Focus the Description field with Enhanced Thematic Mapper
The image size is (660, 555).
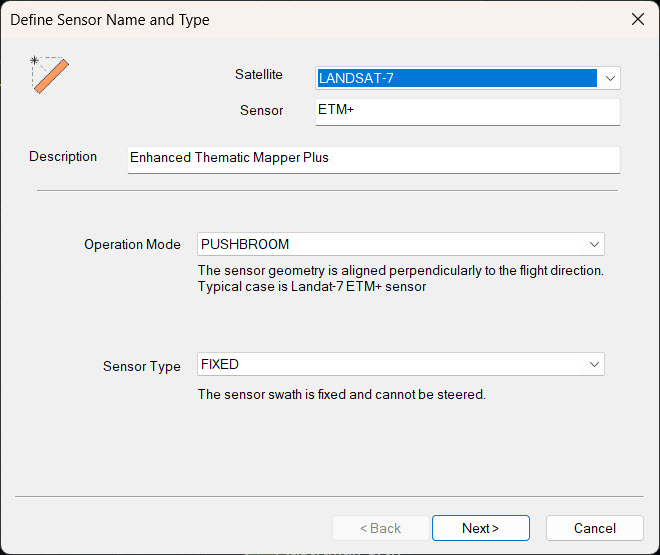coord(373,159)
